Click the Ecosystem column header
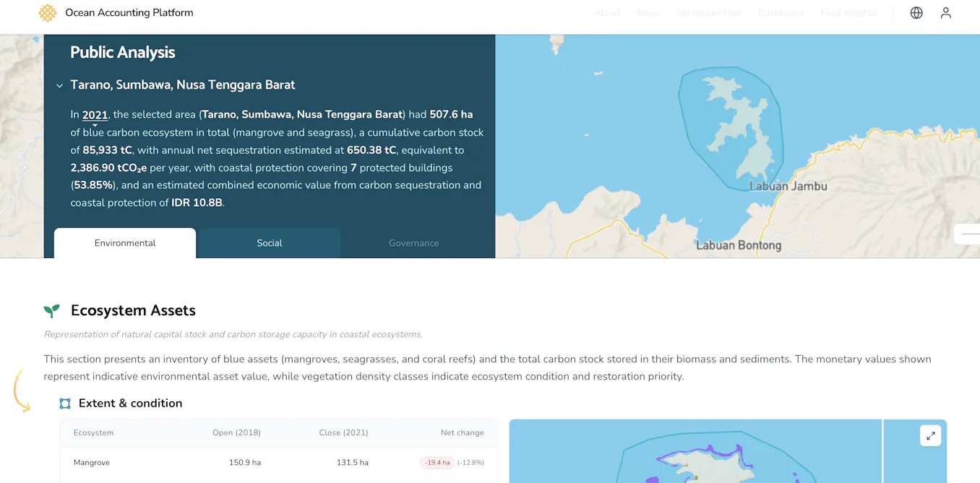The width and height of the screenshot is (980, 483). tap(94, 433)
